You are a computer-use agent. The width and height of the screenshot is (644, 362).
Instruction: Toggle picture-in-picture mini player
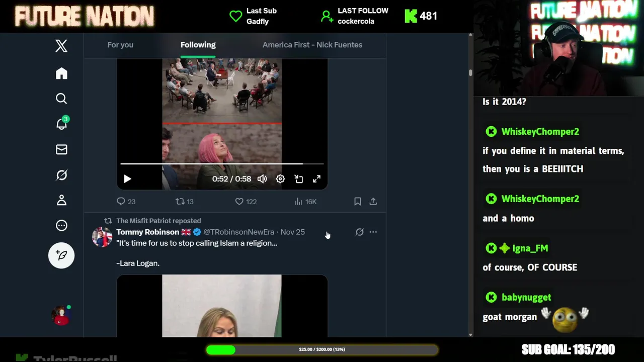(298, 179)
